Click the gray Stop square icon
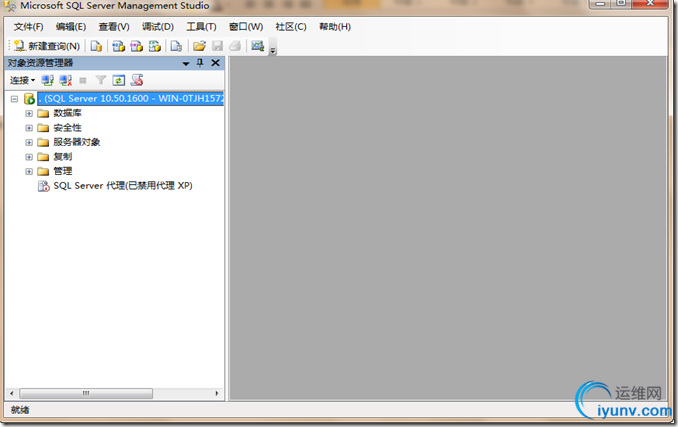Viewport: 678px width, 427px height. point(83,80)
